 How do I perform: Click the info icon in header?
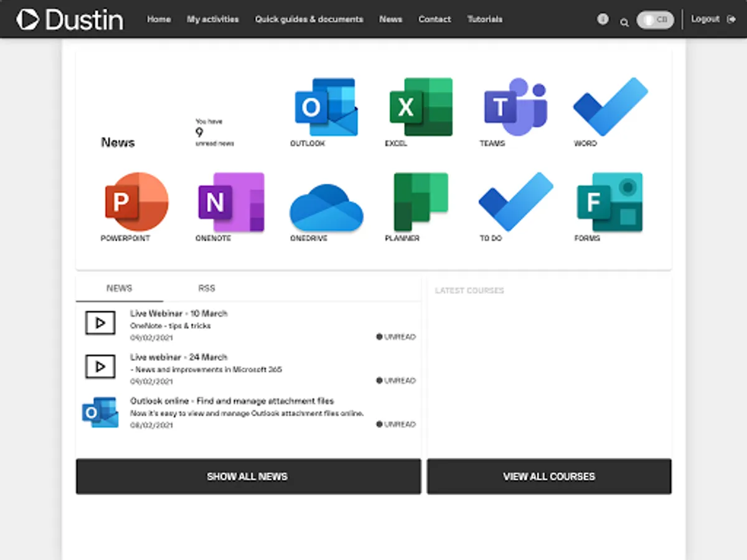603,19
